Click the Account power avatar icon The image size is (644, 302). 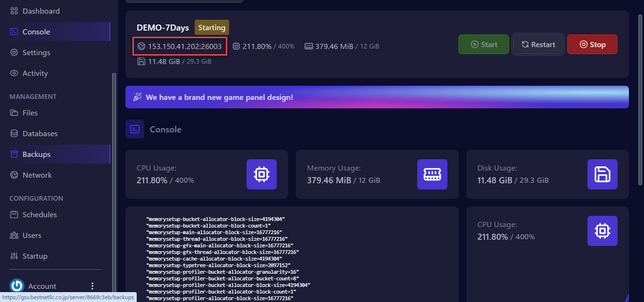[x=17, y=286]
